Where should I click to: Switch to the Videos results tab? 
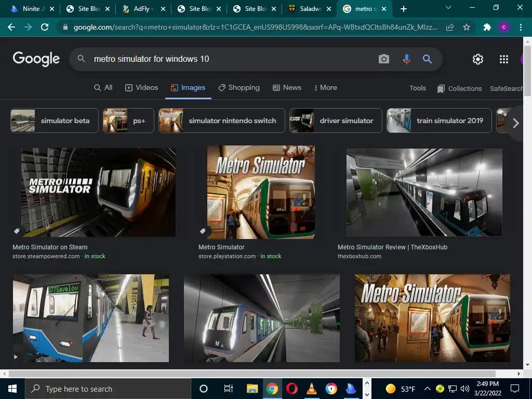pyautogui.click(x=141, y=87)
